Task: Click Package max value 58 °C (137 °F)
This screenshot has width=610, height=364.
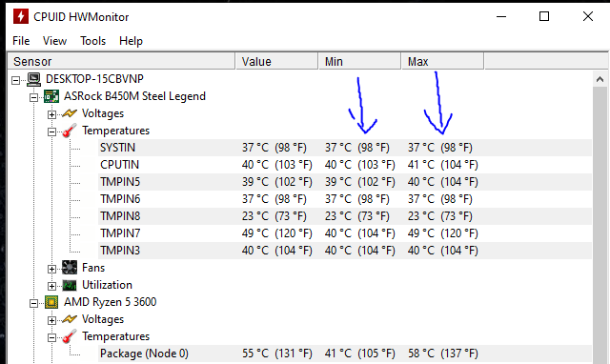Action: click(442, 354)
